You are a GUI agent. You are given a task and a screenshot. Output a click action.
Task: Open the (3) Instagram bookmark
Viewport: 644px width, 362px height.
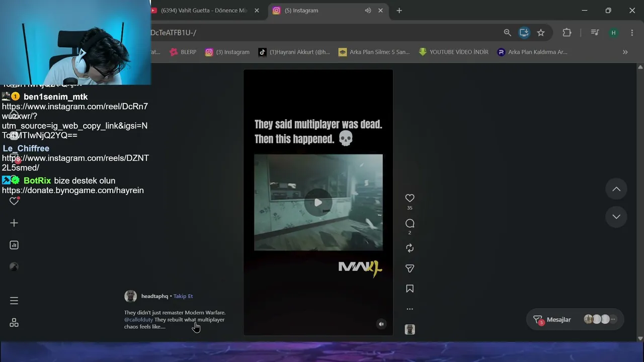click(227, 52)
